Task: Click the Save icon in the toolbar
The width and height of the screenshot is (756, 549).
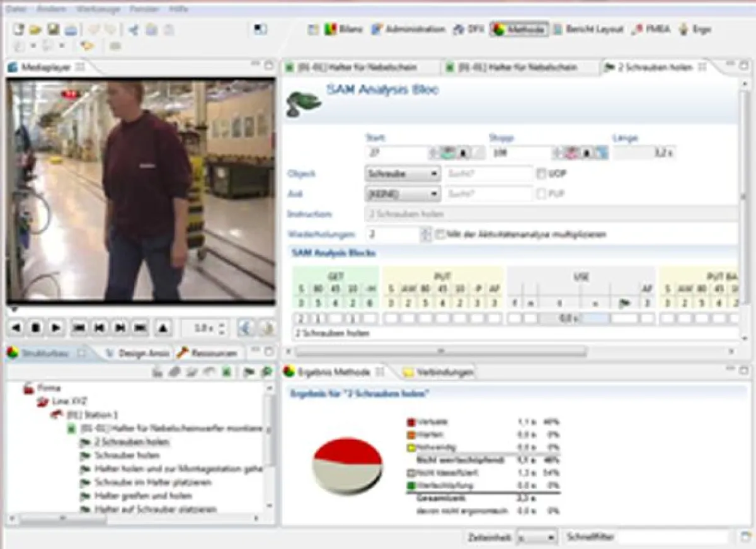Action: click(54, 30)
